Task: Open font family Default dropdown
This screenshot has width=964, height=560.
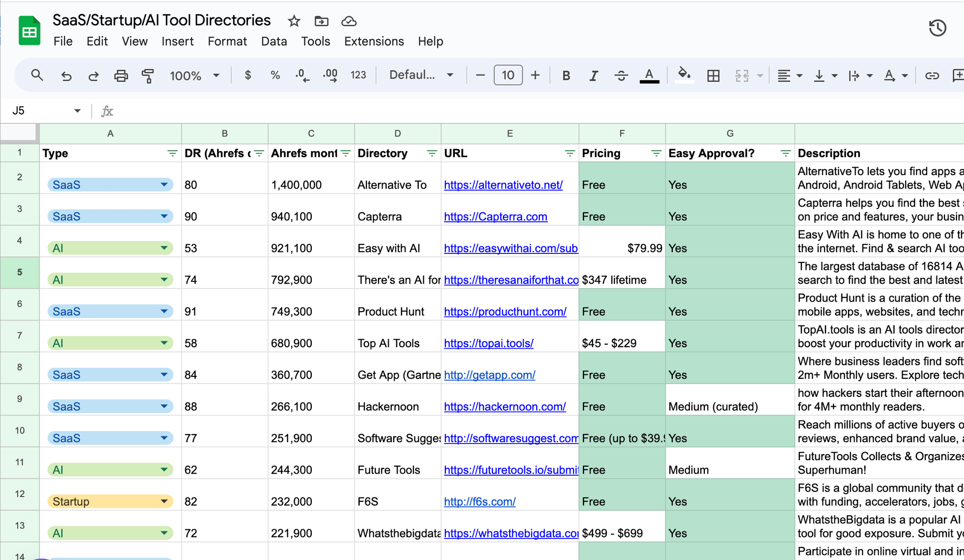Action: tap(421, 75)
